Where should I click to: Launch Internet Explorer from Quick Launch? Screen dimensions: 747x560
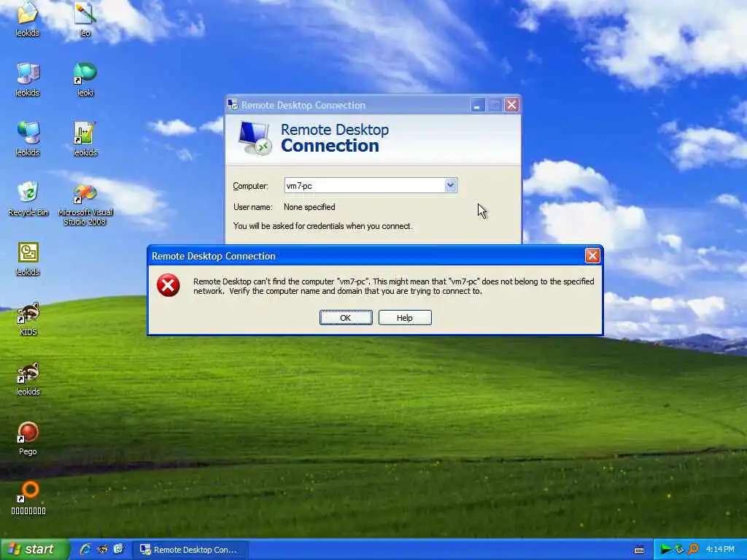coord(85,549)
